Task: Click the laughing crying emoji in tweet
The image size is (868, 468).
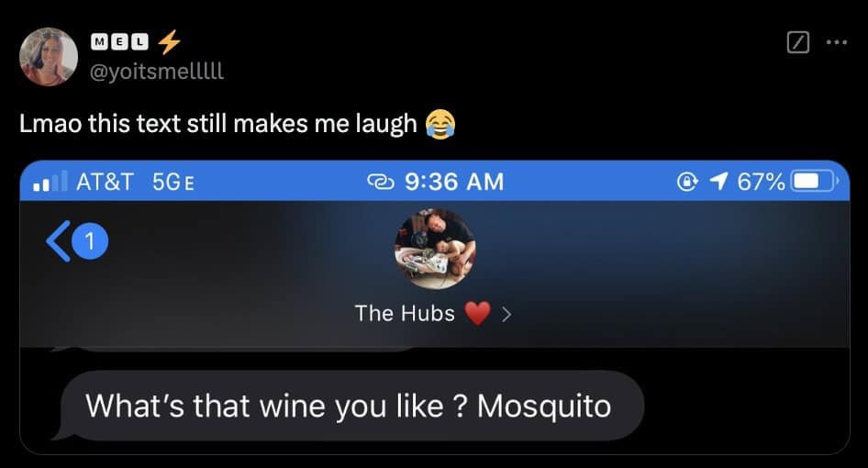Action: tap(440, 124)
